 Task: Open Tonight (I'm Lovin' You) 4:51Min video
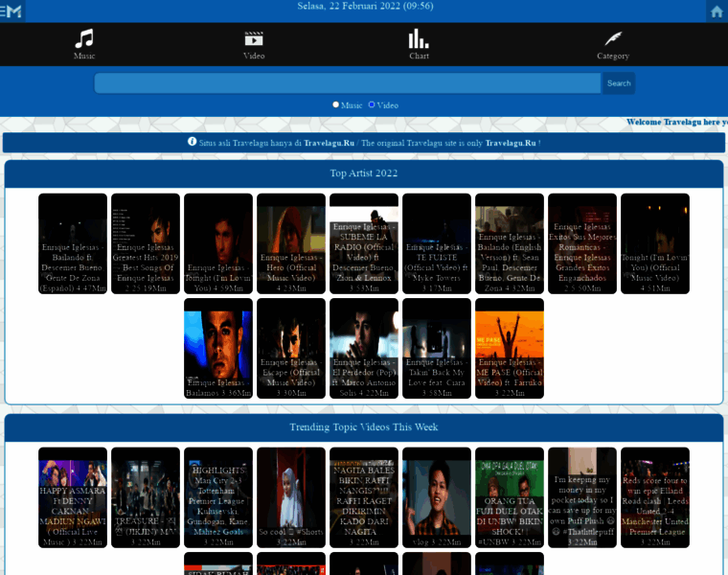pos(655,243)
